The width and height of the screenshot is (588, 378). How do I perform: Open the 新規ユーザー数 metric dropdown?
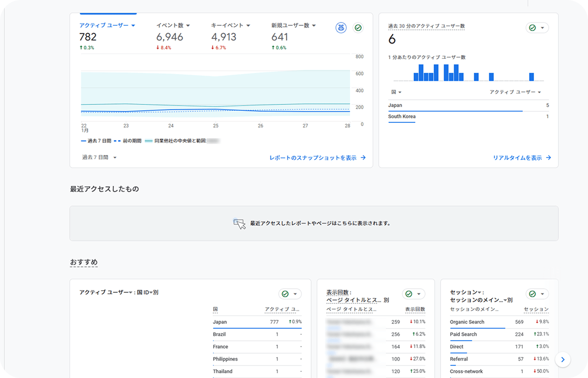293,25
